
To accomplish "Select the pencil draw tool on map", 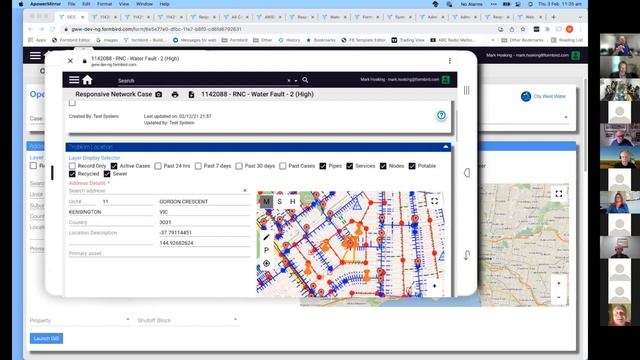I will click(x=266, y=237).
